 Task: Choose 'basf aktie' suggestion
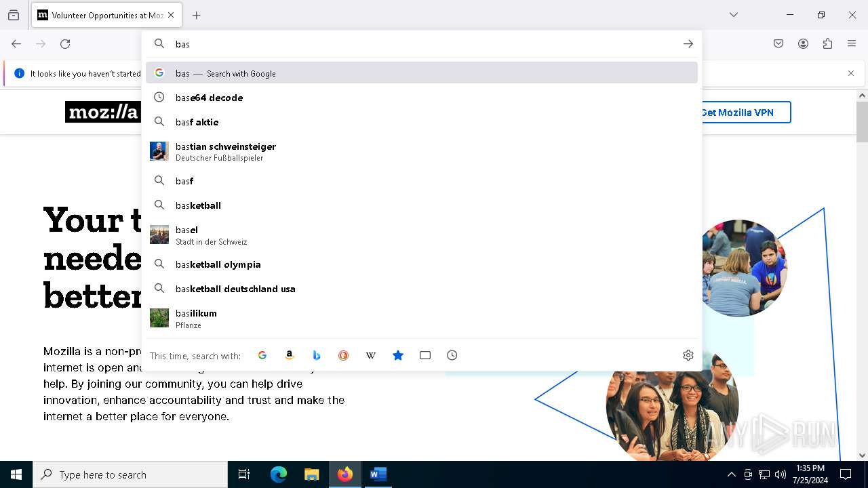pos(422,122)
